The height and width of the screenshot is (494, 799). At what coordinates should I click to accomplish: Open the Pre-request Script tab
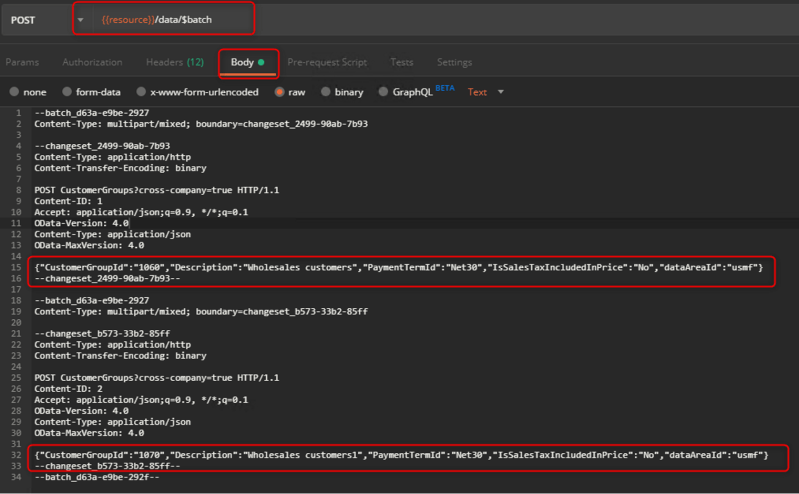(327, 62)
